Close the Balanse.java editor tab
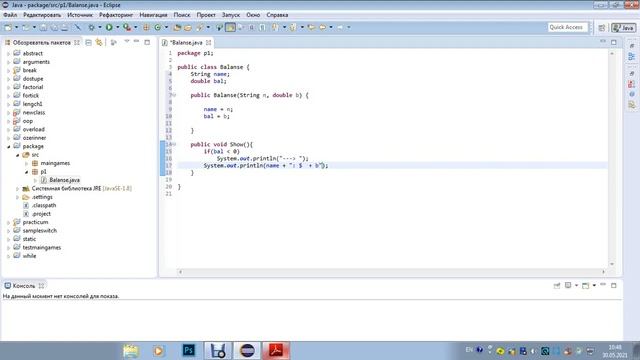 click(x=209, y=42)
